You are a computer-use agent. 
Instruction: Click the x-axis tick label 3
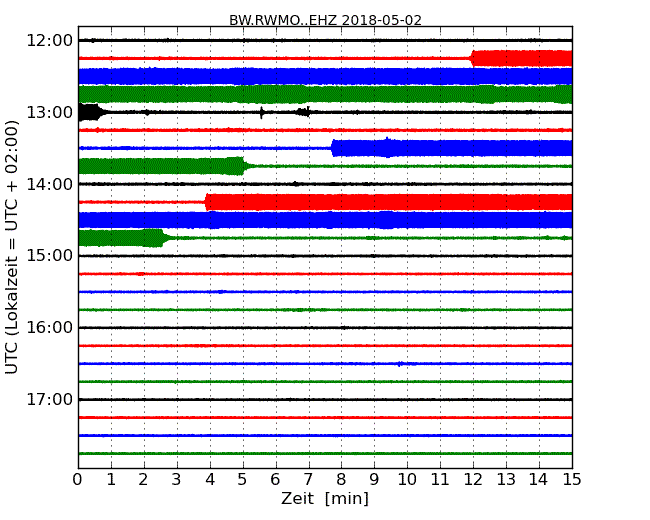click(177, 479)
